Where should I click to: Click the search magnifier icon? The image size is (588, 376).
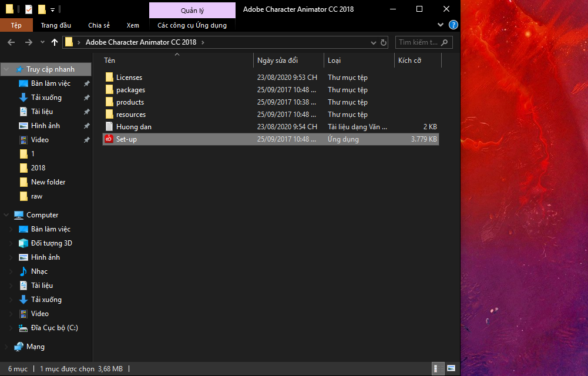(x=445, y=42)
